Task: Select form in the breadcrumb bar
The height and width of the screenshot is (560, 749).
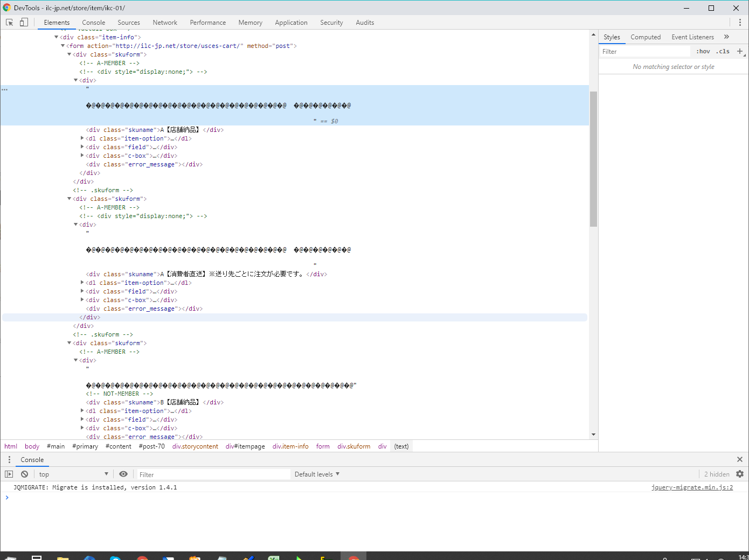Action: click(323, 446)
